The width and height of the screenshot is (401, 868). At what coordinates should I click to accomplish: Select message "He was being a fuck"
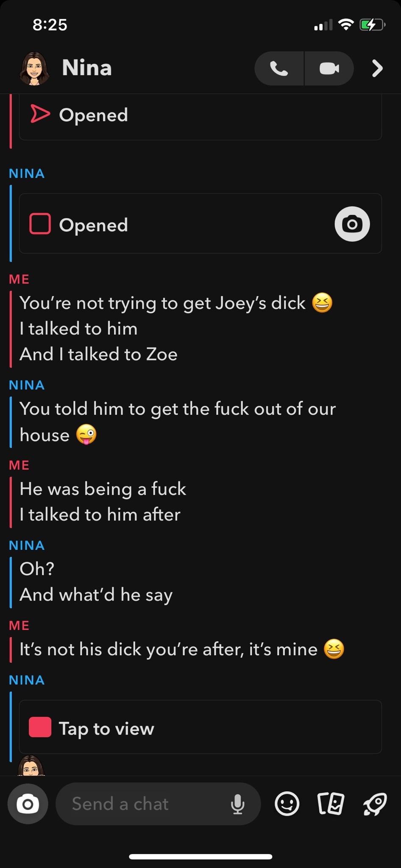click(103, 489)
